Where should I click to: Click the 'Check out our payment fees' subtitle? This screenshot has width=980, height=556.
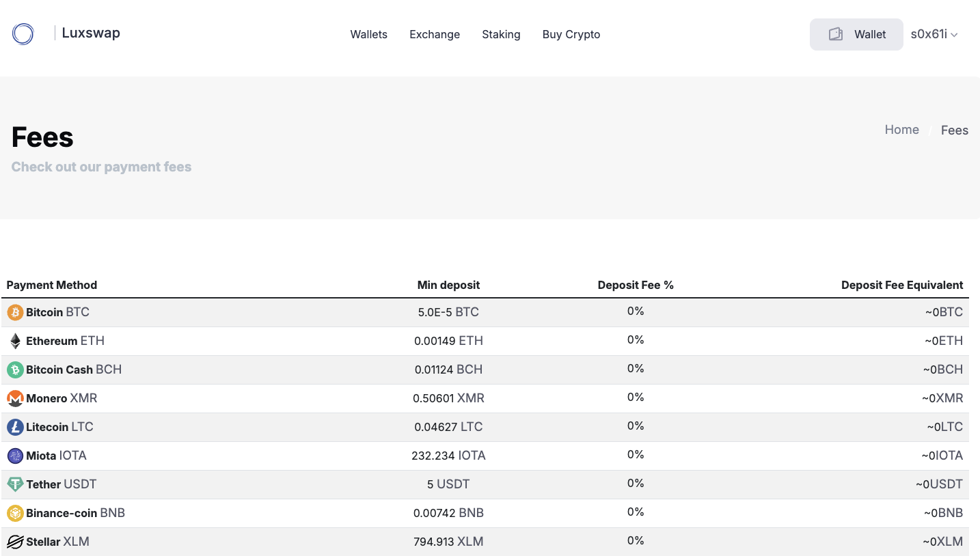[101, 167]
